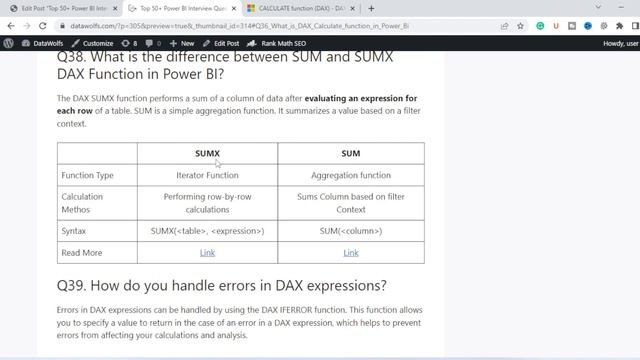Follow the Read More Link under SUMX

207,253
